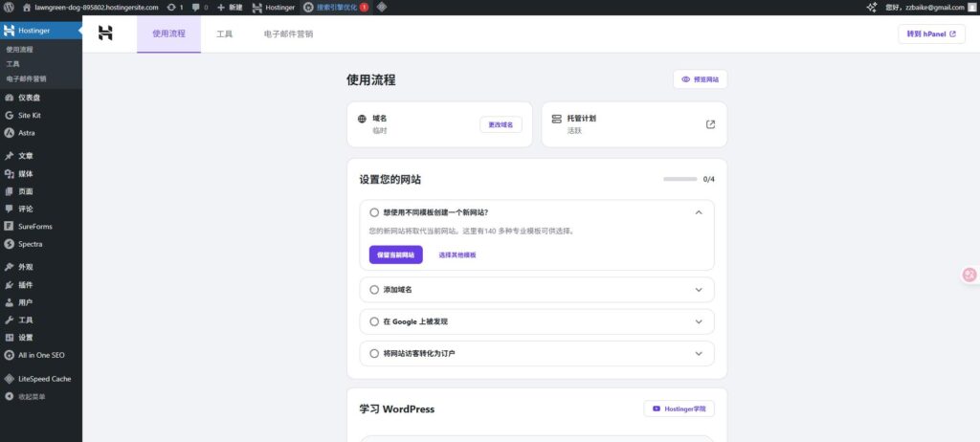Viewport: 980px width, 442px height.
Task: Mark 添加域名 step circle
Action: [374, 290]
